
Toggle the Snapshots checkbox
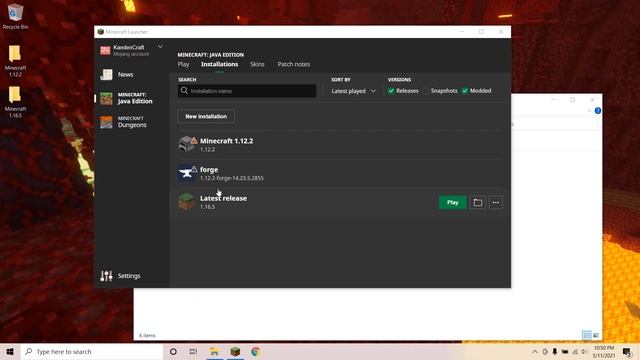coord(426,91)
